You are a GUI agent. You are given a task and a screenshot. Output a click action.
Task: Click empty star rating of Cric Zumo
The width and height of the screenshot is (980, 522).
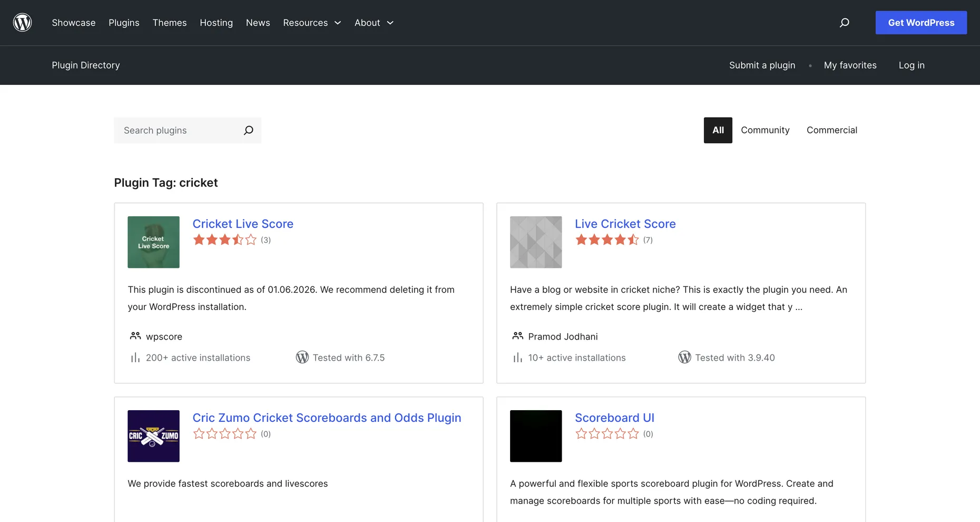pyautogui.click(x=225, y=434)
